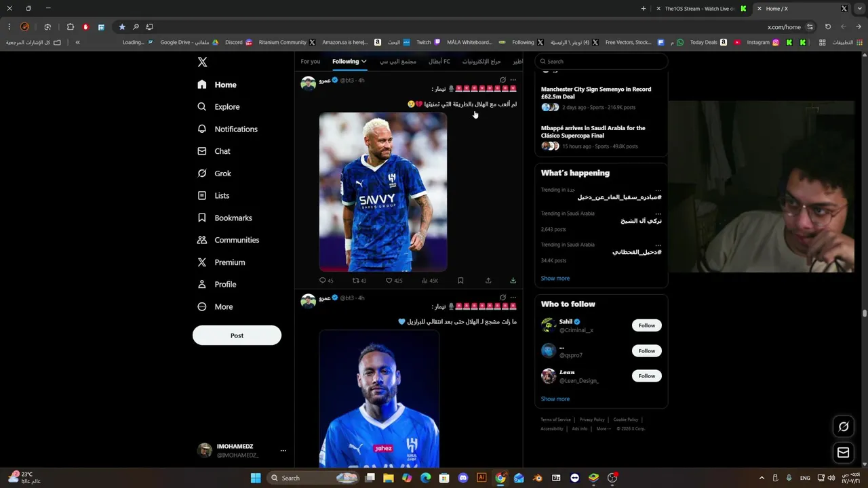The image size is (868, 488).
Task: Open Notifications in the sidebar
Action: click(x=227, y=129)
